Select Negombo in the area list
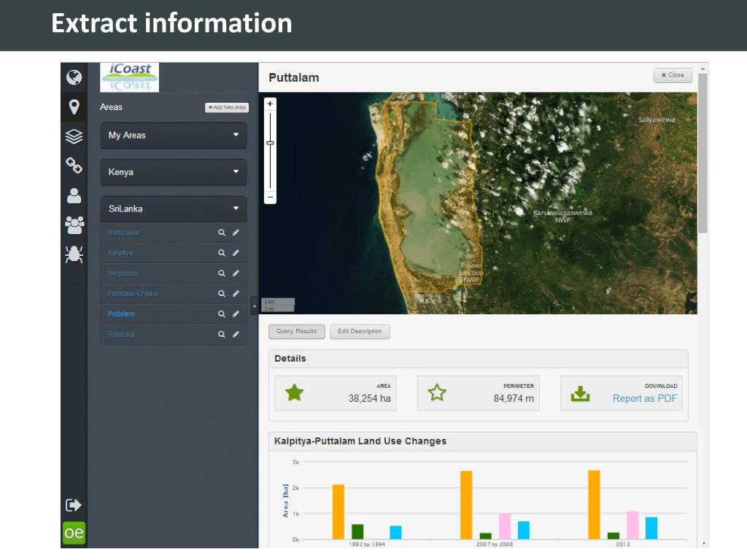The width and height of the screenshot is (747, 560). (x=123, y=273)
